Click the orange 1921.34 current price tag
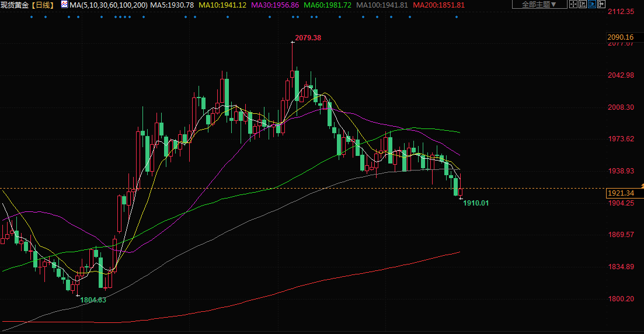This screenshot has width=644, height=334. tap(621, 193)
